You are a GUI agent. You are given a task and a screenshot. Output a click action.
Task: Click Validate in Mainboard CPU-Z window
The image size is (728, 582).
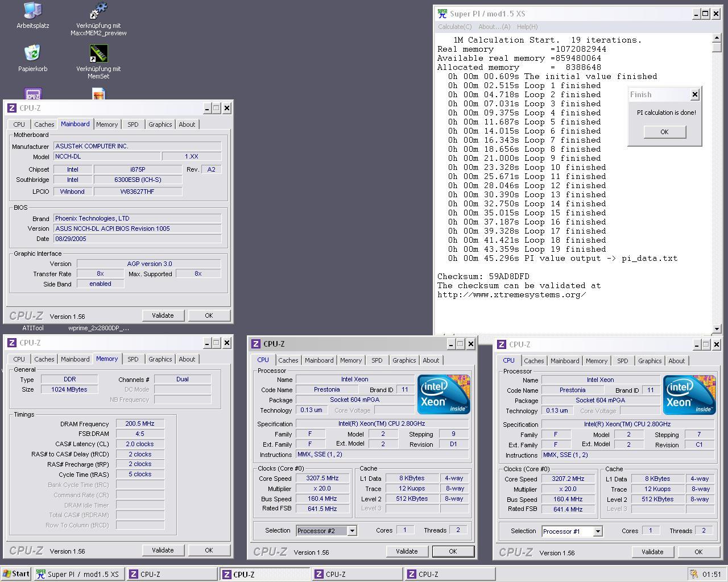pos(163,315)
